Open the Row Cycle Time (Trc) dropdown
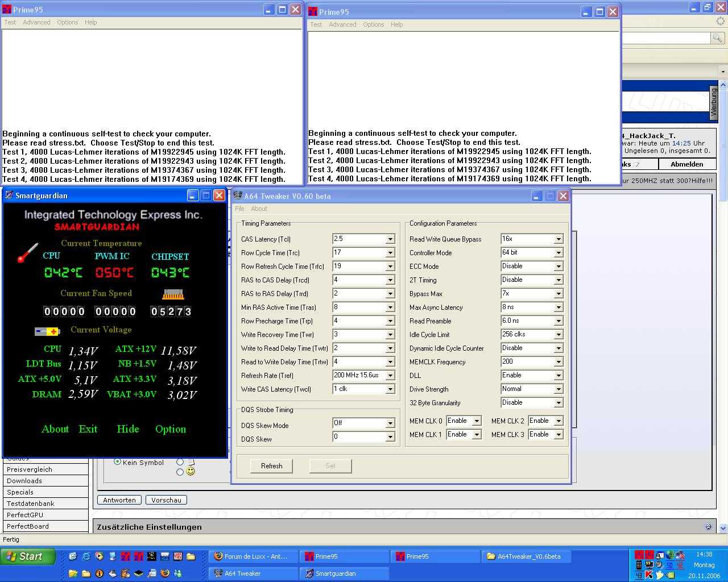This screenshot has height=582, width=728. pyautogui.click(x=390, y=253)
